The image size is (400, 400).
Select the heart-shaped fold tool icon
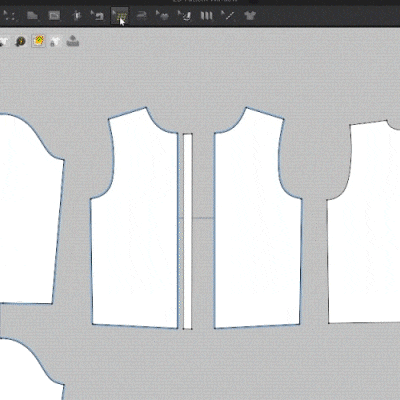[163, 15]
